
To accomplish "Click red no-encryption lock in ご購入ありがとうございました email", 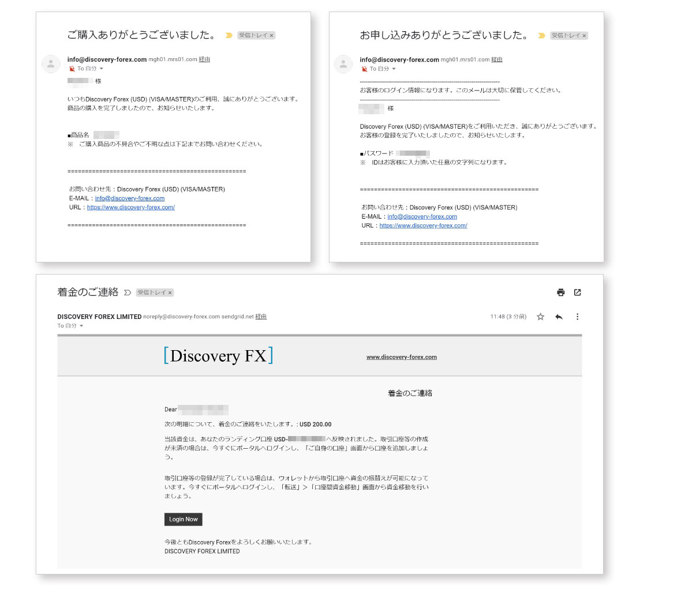I will (72, 69).
